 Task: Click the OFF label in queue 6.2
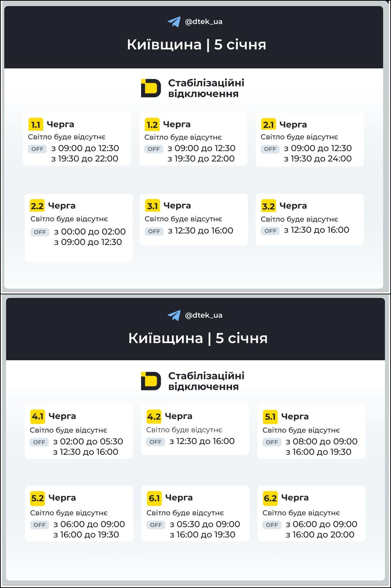tap(272, 525)
